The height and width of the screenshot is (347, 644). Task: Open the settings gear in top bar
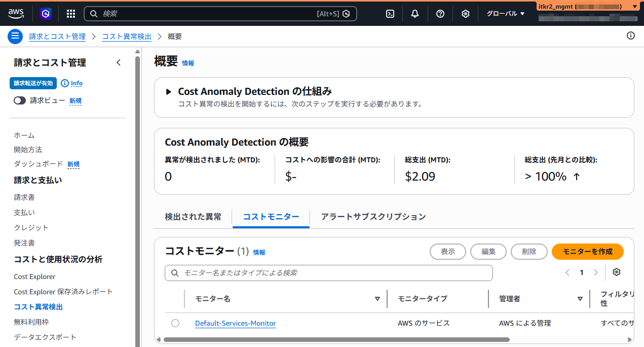466,14
